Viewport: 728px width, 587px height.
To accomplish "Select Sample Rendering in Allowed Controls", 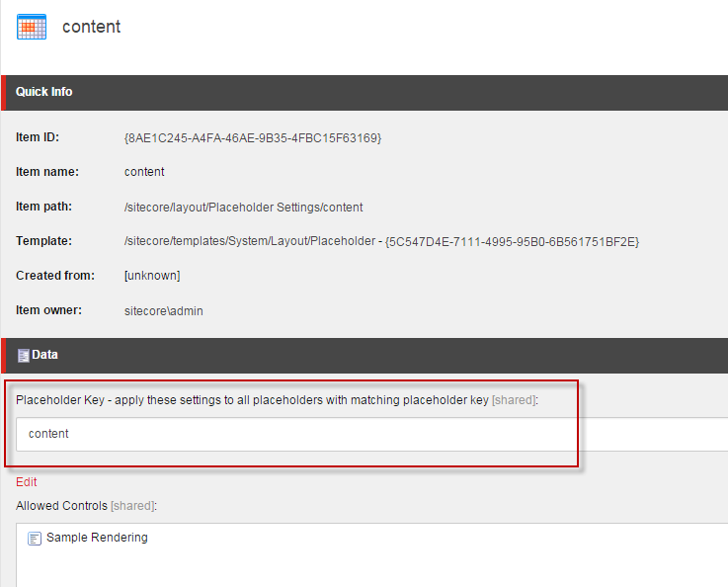I will point(97,538).
